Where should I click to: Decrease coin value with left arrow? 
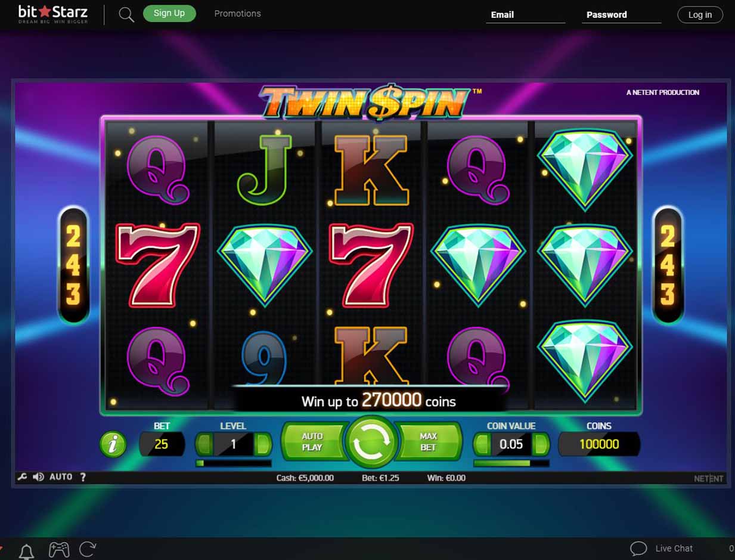click(x=482, y=444)
